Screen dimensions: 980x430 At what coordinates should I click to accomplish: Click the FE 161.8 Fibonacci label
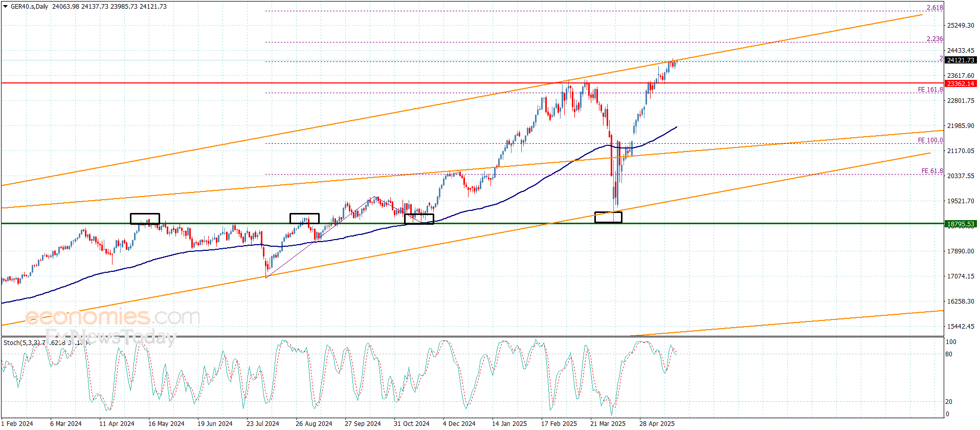(x=930, y=90)
